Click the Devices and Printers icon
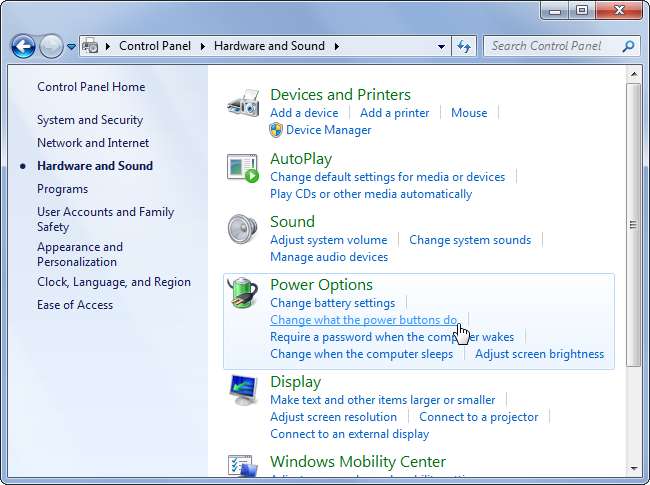 [243, 104]
